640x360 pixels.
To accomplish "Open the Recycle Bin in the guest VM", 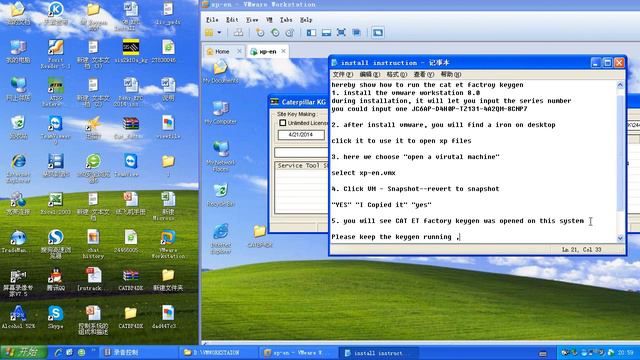I will [220, 195].
